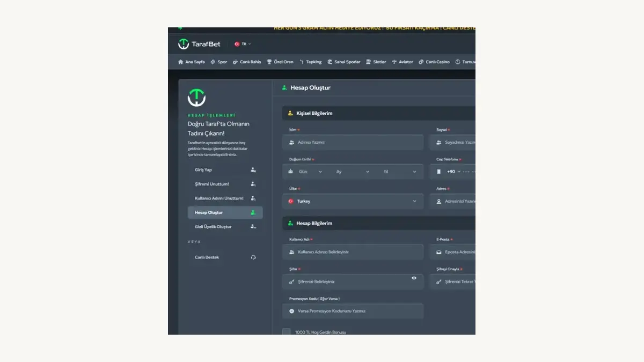Open Ana Sayfa home link
Image resolution: width=644 pixels, height=362 pixels.
tap(192, 62)
